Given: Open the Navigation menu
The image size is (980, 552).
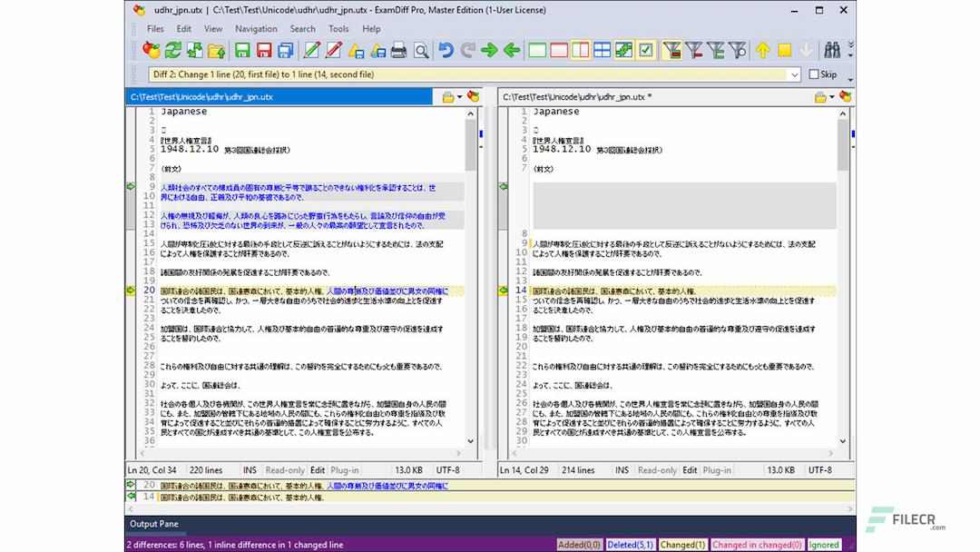Looking at the screenshot, I should click(x=256, y=28).
